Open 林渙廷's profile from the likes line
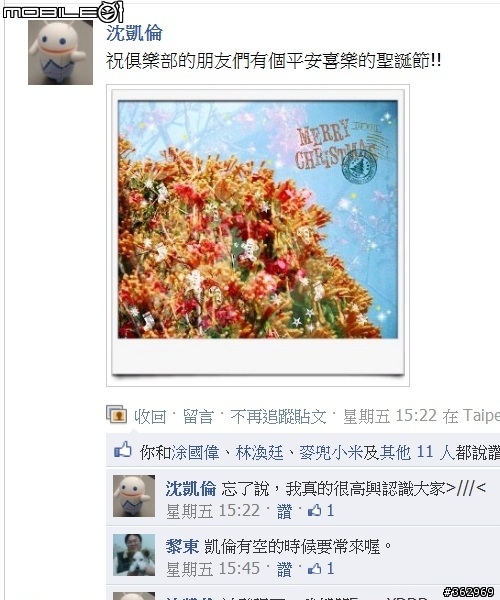Screen dimensions: 500x600 (259, 453)
